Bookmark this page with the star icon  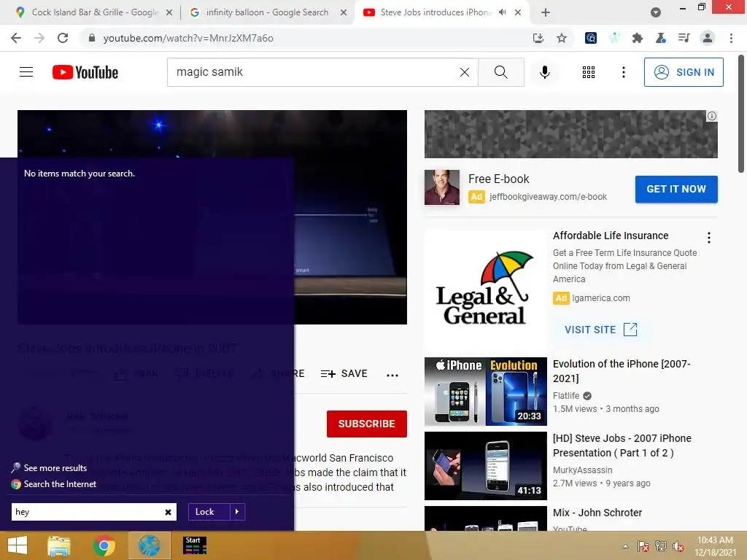(562, 38)
